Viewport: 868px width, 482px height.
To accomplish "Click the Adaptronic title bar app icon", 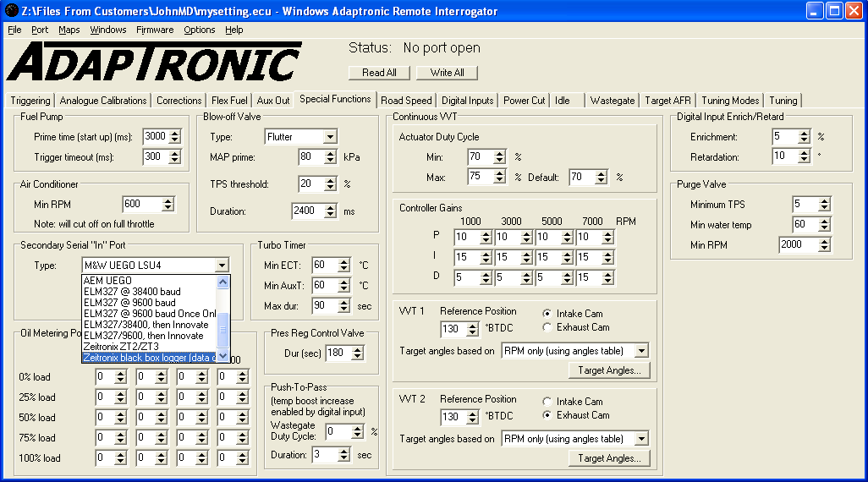I will [11, 11].
